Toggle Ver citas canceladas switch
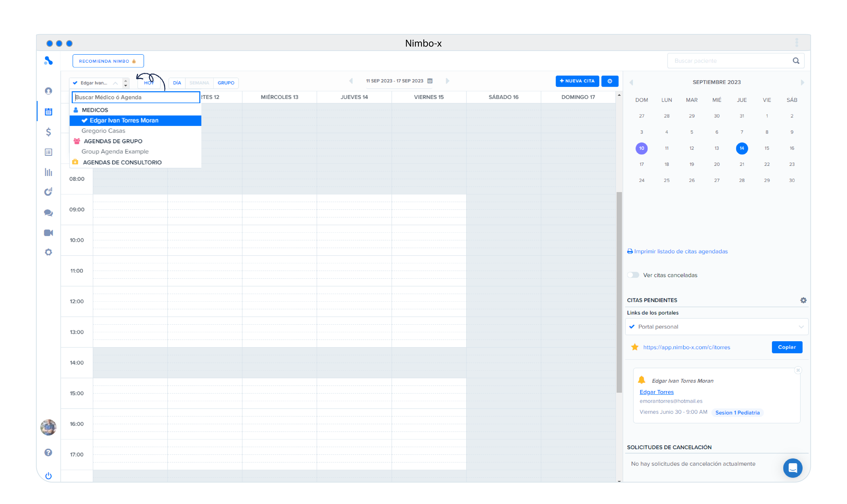This screenshot has width=847, height=504. pyautogui.click(x=633, y=275)
